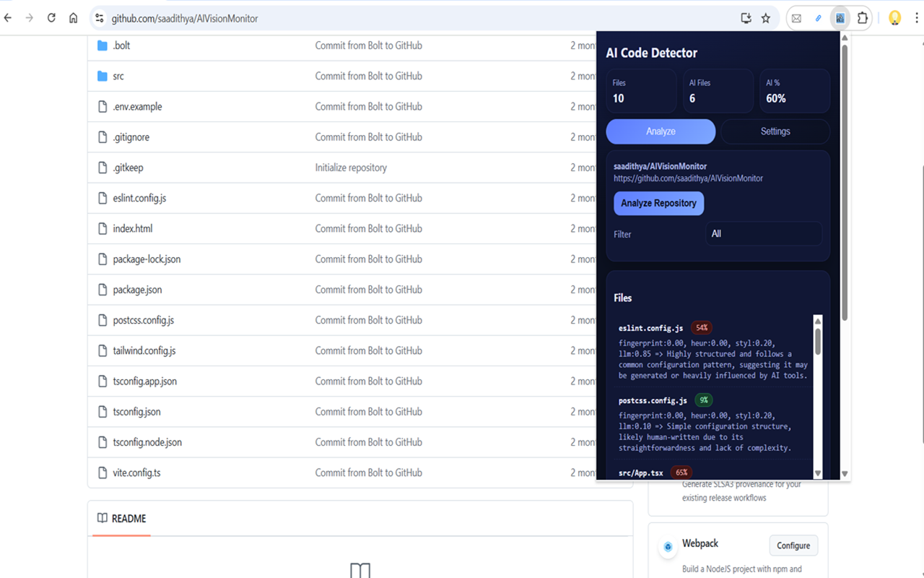Click the 9% badge for postcss.config.js
Screen dimensions: 924x578
click(703, 400)
